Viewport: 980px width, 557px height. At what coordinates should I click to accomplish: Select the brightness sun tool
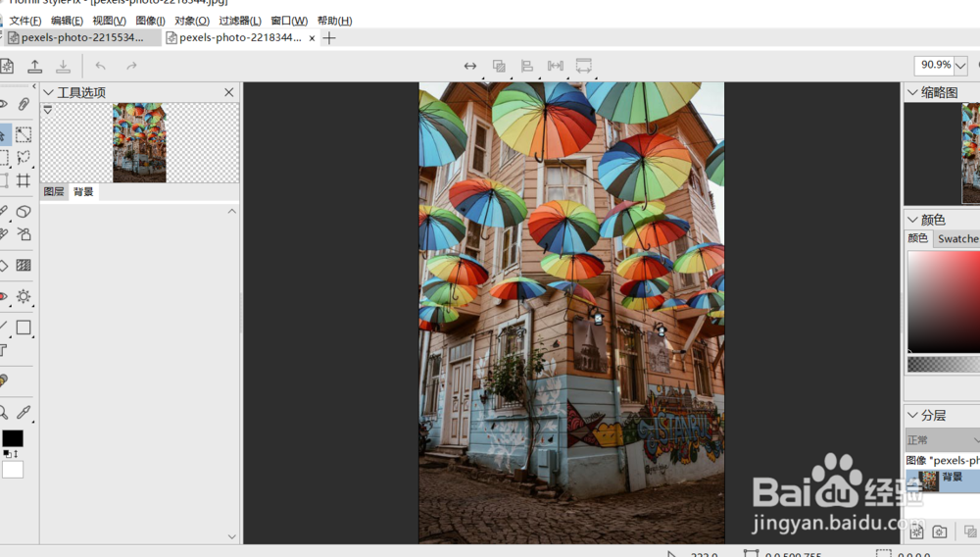pyautogui.click(x=24, y=296)
